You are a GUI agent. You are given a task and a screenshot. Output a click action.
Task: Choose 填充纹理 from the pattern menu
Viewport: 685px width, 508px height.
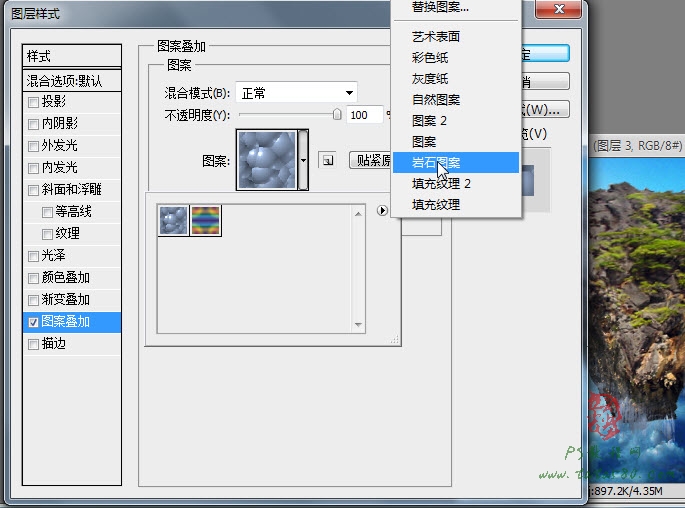pyautogui.click(x=456, y=204)
